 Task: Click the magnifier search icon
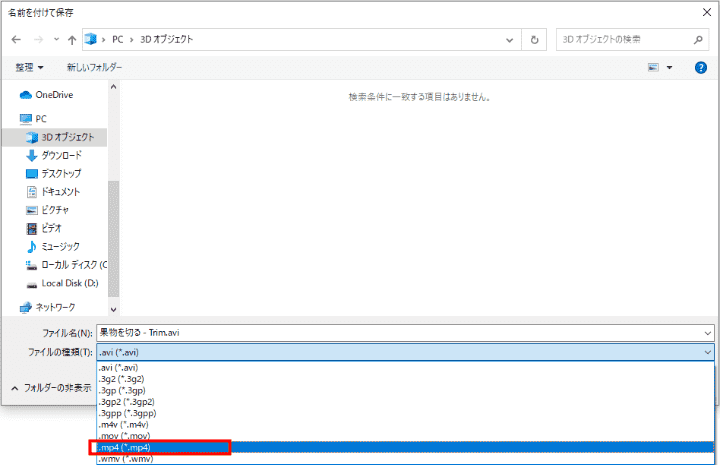(698, 40)
